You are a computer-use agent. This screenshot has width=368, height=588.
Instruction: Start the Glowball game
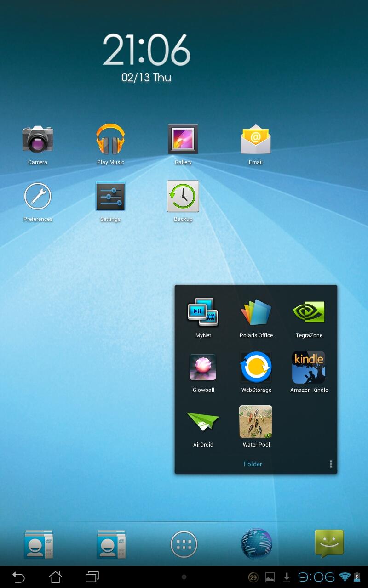(203, 367)
